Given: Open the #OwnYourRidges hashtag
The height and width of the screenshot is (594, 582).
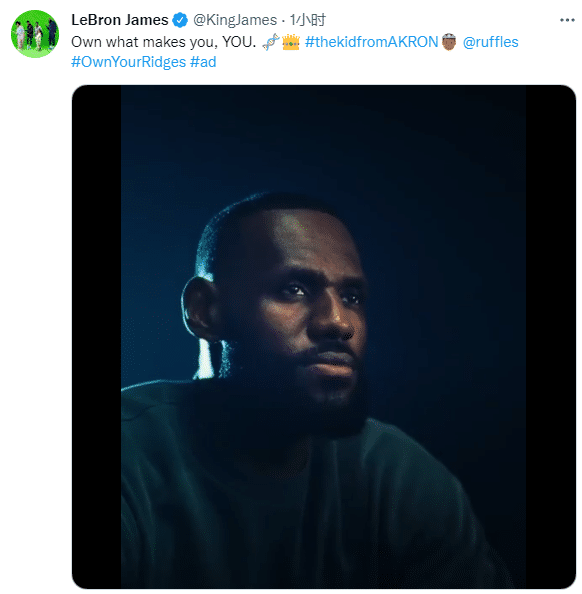Looking at the screenshot, I should pyautogui.click(x=128, y=62).
